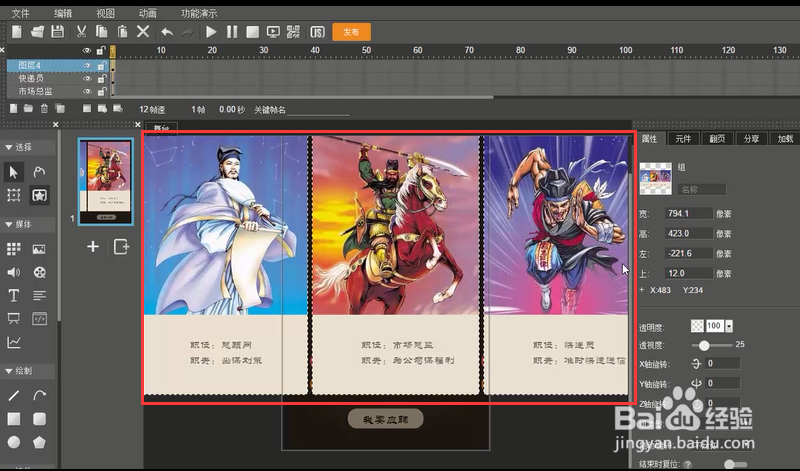800x471 pixels.
Task: Open 功能演示 menu
Action: (x=199, y=13)
